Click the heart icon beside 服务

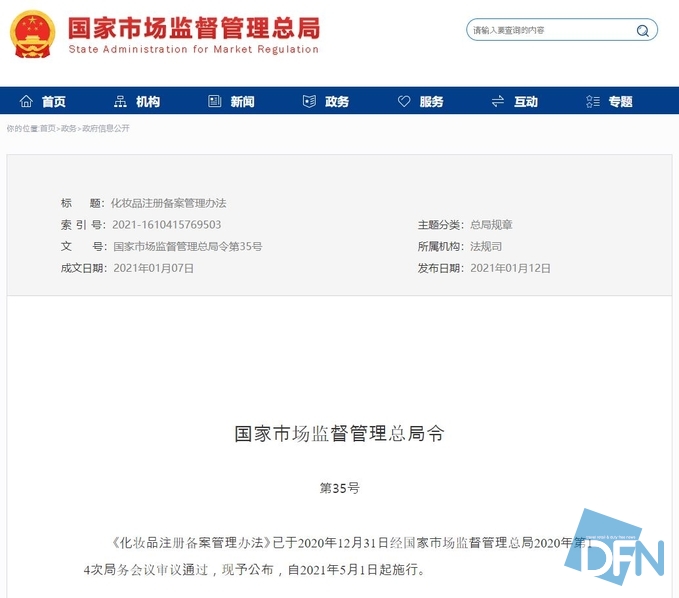pyautogui.click(x=404, y=101)
